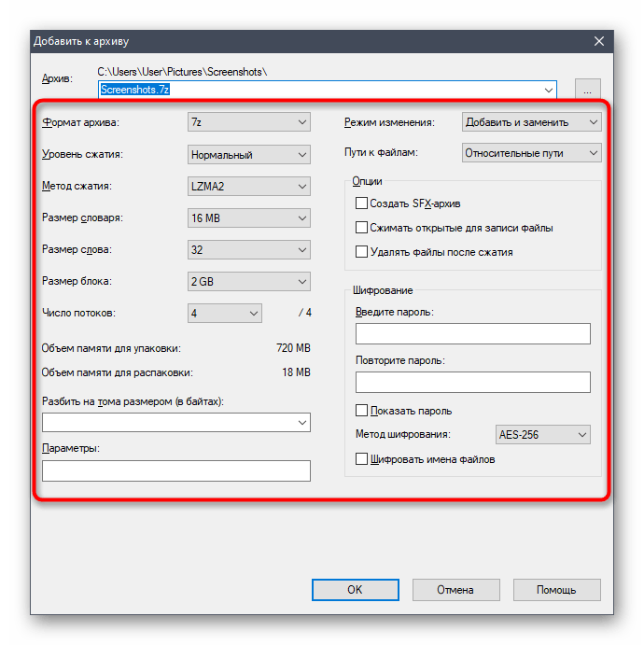The image size is (644, 645).
Task: Open the Режим изменения dropdown
Action: [531, 122]
